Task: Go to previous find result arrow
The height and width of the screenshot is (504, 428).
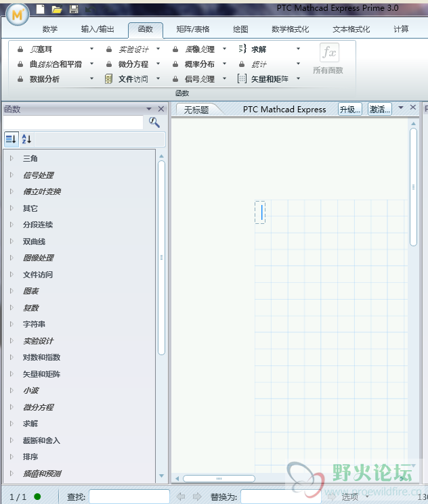Action: point(181,497)
